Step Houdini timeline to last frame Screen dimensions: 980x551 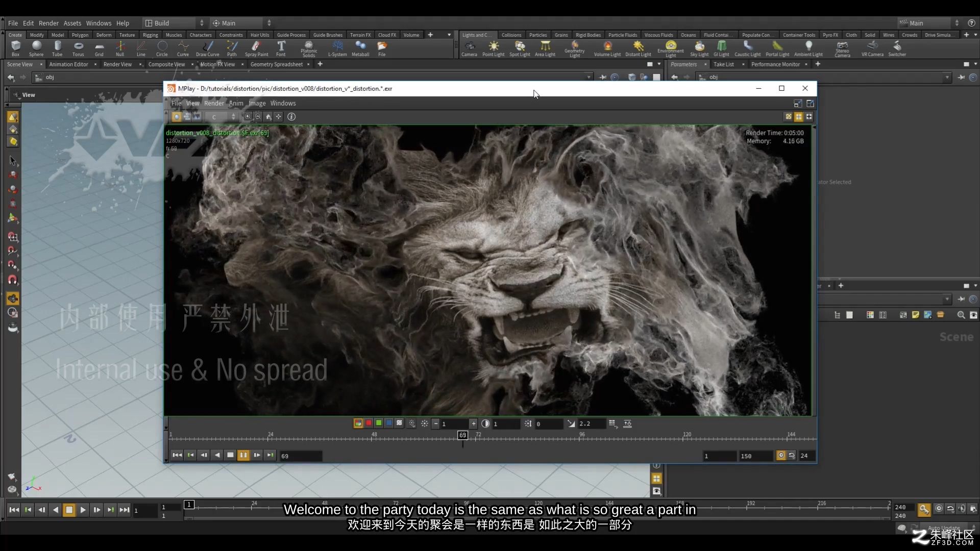click(x=124, y=510)
